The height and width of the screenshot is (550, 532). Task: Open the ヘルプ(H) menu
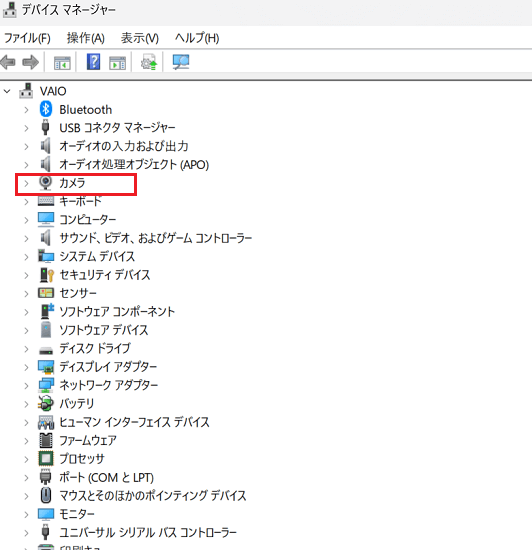click(197, 38)
